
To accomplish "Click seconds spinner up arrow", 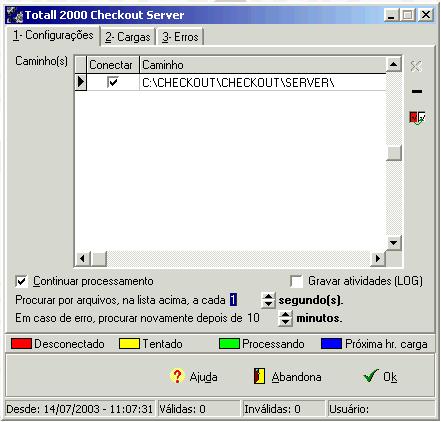I will click(x=268, y=296).
